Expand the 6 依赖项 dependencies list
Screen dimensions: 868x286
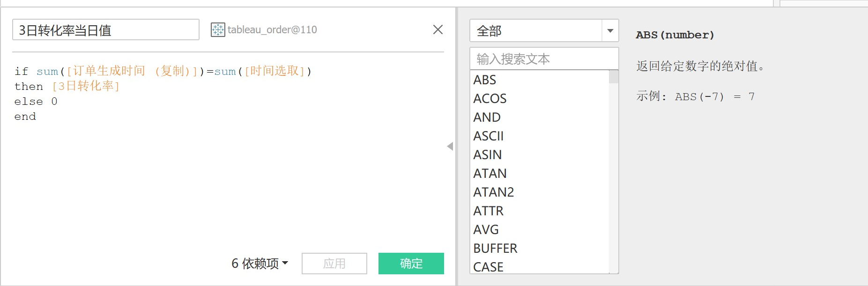(x=259, y=264)
